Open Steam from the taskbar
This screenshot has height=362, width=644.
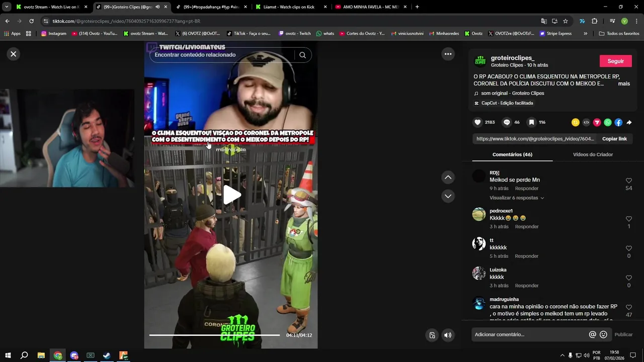coord(107,355)
